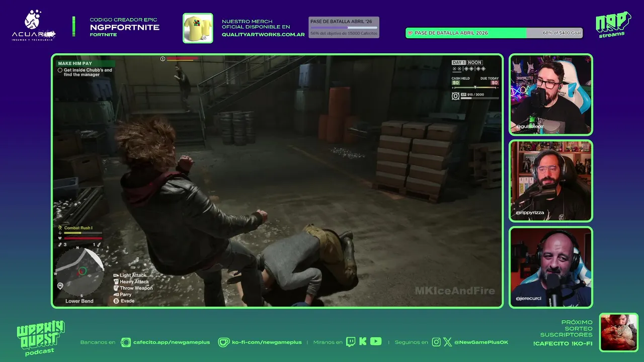644x362 pixels.
Task: Click the Acuario logo in the top-left corner
Action: click(33, 26)
